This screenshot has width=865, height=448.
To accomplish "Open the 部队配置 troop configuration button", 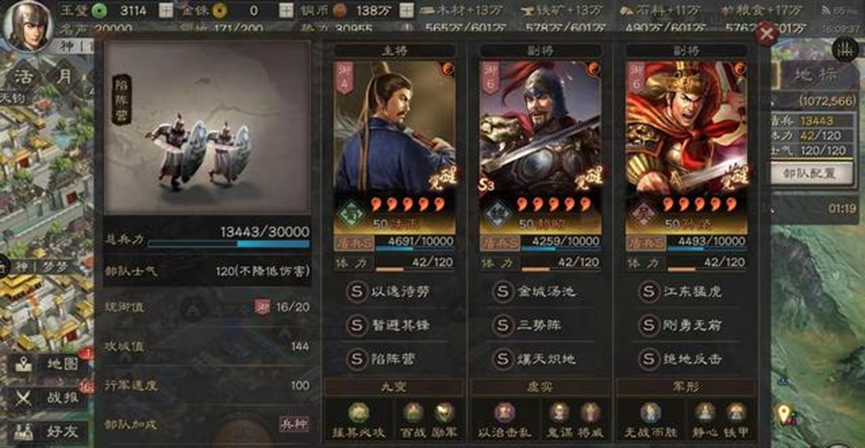I will [x=810, y=173].
